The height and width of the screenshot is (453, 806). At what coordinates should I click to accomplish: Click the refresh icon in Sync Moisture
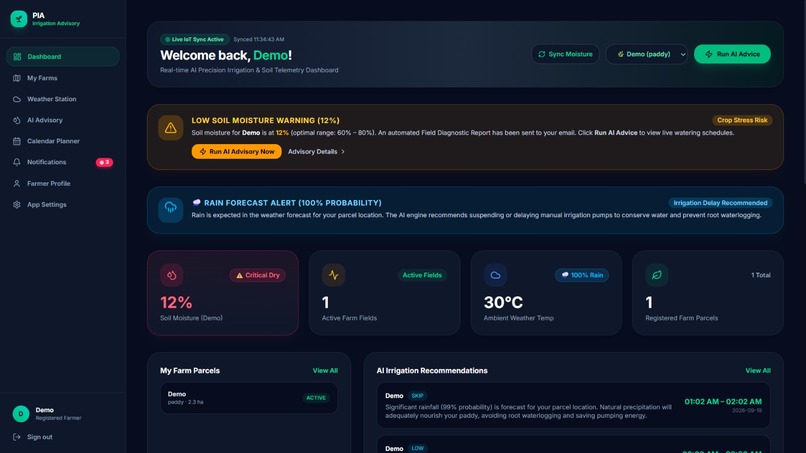542,54
